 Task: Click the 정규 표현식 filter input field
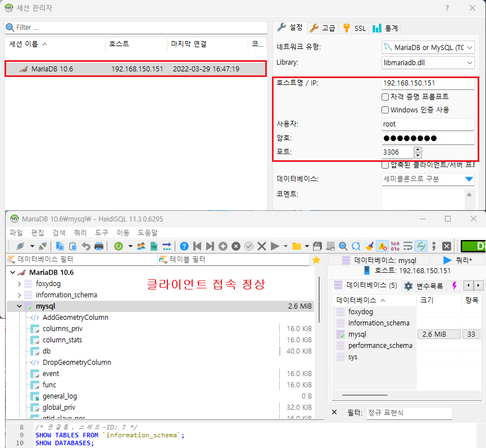tap(409, 413)
